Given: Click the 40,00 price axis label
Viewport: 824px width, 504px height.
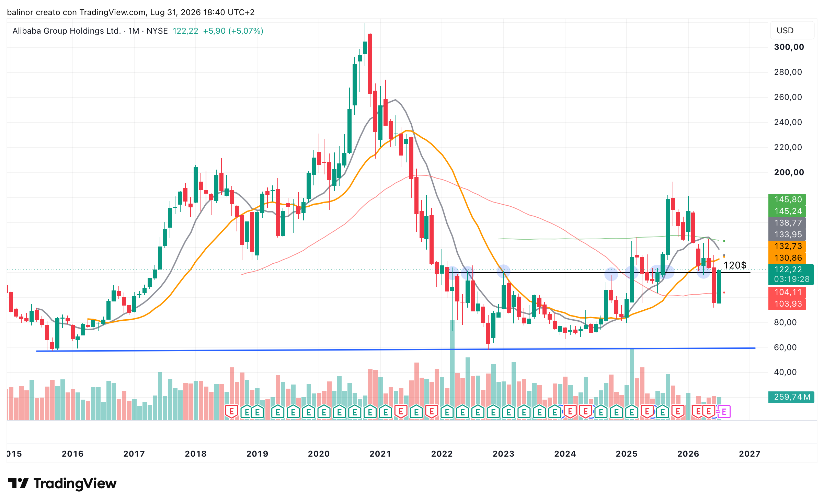Looking at the screenshot, I should pos(785,372).
